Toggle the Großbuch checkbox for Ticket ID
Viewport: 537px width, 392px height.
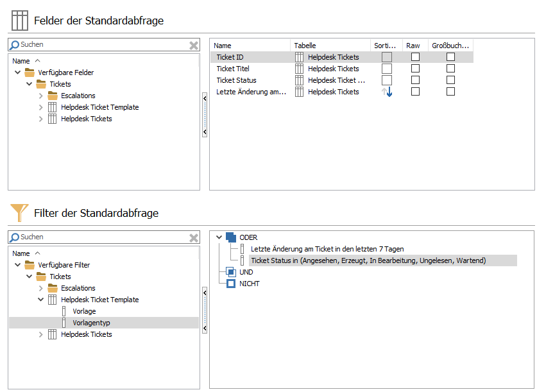point(451,57)
